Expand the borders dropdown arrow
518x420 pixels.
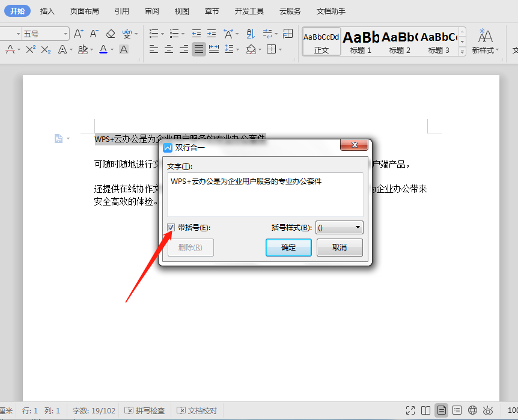pos(280,50)
